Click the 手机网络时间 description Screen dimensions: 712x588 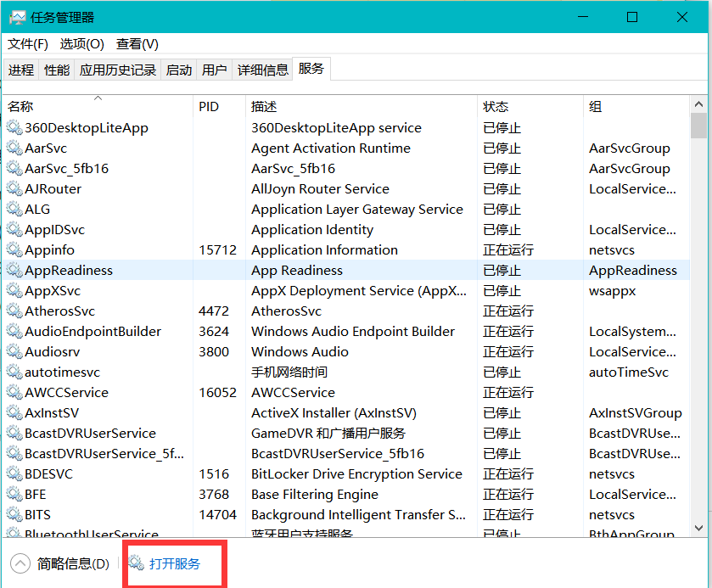tap(289, 372)
